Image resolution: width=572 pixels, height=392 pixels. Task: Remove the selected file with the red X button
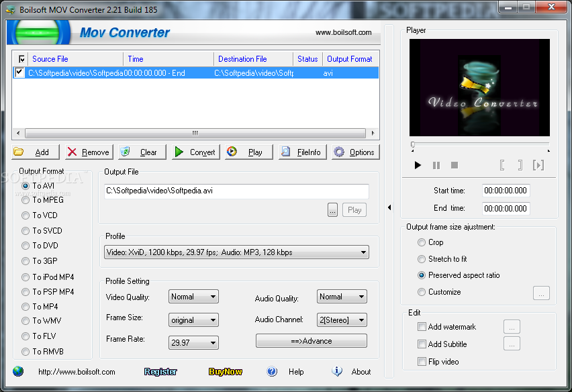click(89, 152)
